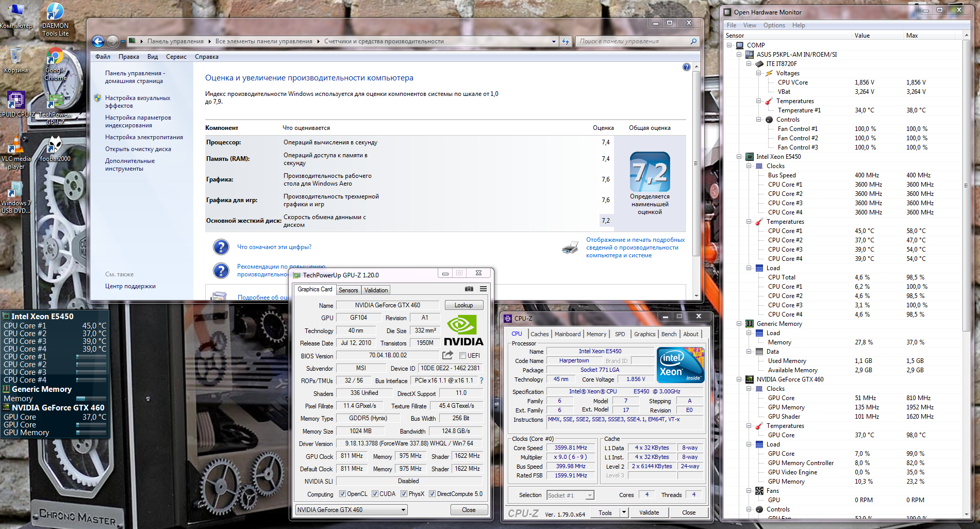Click the shield icon next to 'Настройка визуальных эффектов'
Image resolution: width=980 pixels, height=529 pixels.
coord(97,98)
